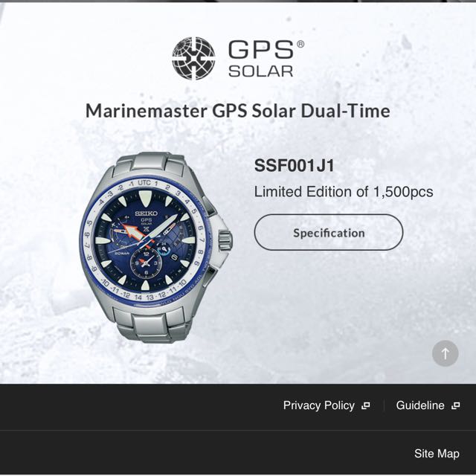The height and width of the screenshot is (476, 476).
Task: Click the SEIKO logo on the dial
Action: (x=146, y=213)
